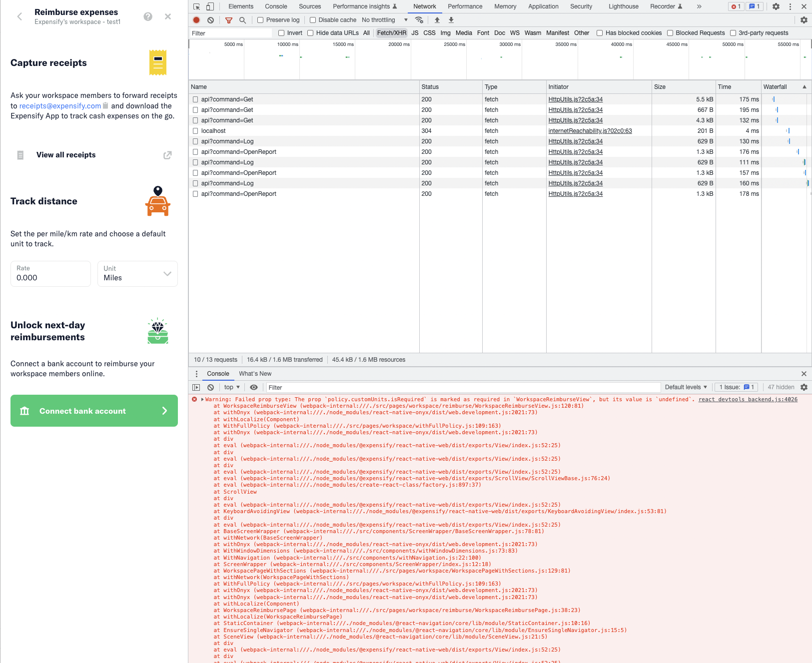The height and width of the screenshot is (663, 812).
Task: Toggle Invert filter checkbox
Action: [x=281, y=33]
